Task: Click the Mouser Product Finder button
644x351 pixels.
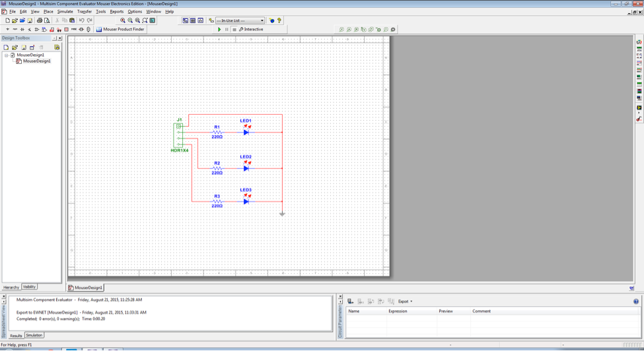Action: [x=120, y=30]
